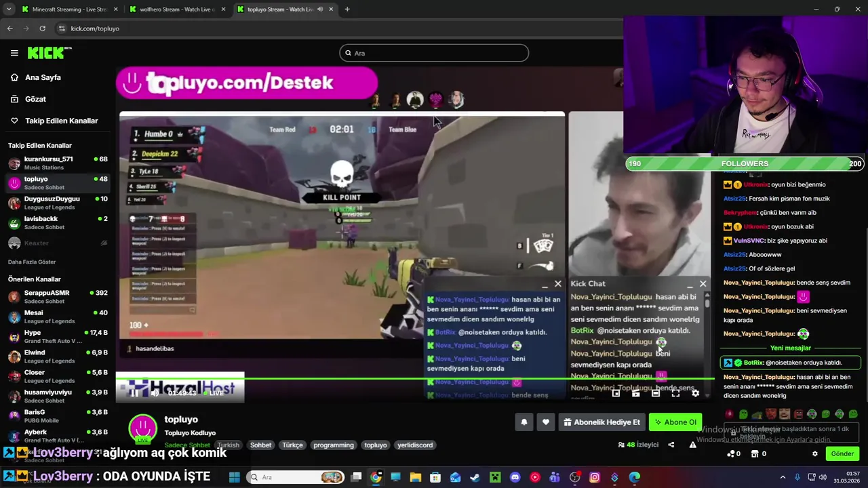Reload the kick.com page
The height and width of the screenshot is (488, 868).
[42, 28]
